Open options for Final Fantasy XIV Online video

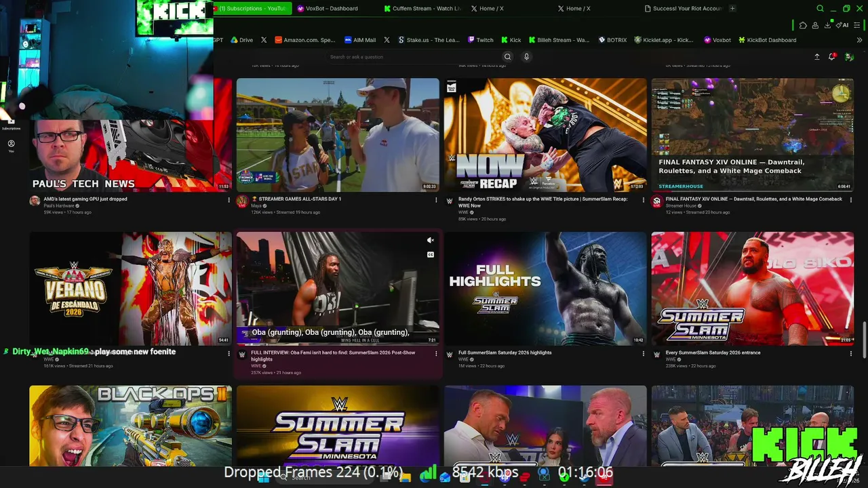pyautogui.click(x=851, y=200)
